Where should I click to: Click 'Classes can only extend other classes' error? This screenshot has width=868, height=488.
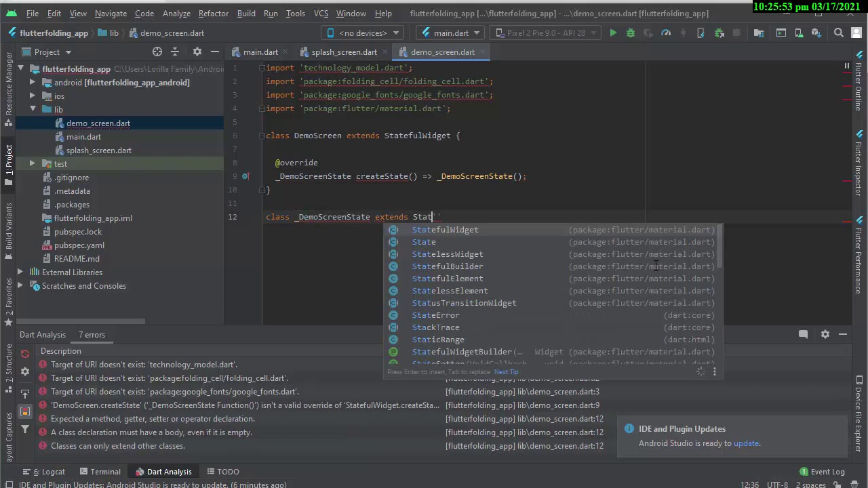pos(117,445)
